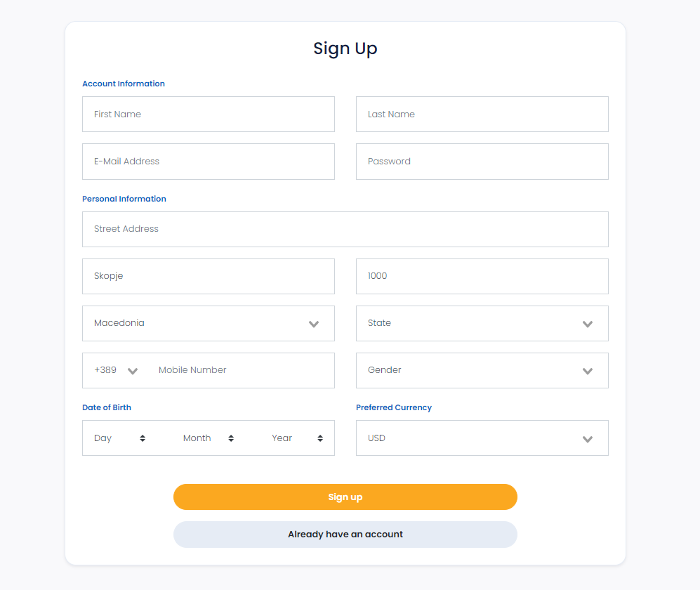
Task: Focus the Street Address input
Action: pyautogui.click(x=345, y=229)
